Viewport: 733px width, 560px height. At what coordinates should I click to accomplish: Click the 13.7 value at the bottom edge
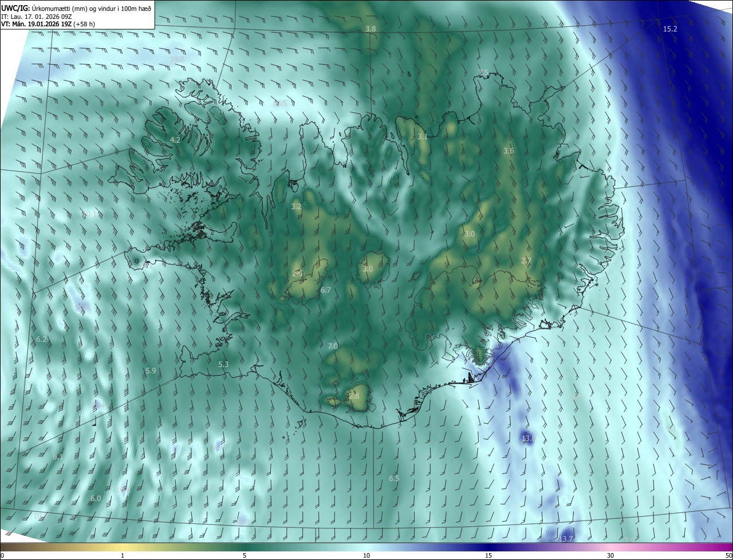pyautogui.click(x=565, y=539)
